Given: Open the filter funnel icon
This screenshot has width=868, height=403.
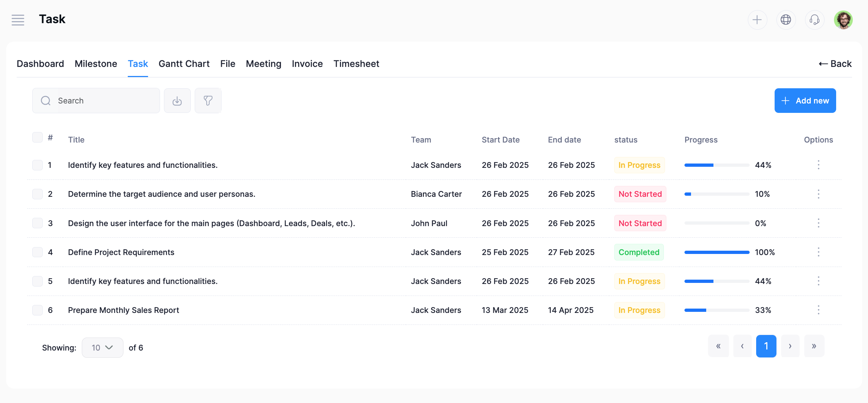Looking at the screenshot, I should [x=208, y=101].
